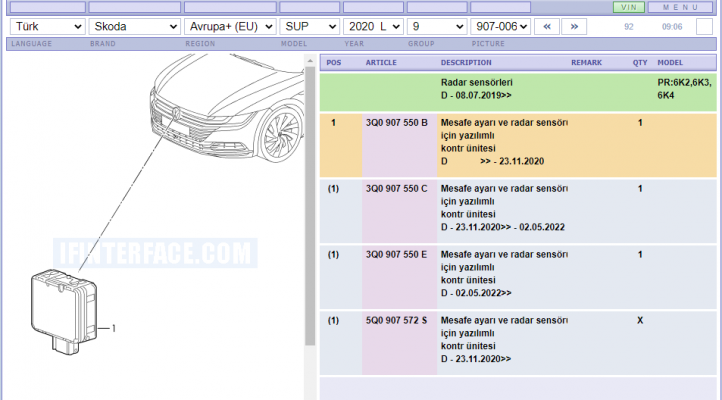Click the PR:6K2,6K3, 6K4 model text
Image resolution: width=722 pixels, height=400 pixels.
pyautogui.click(x=684, y=89)
